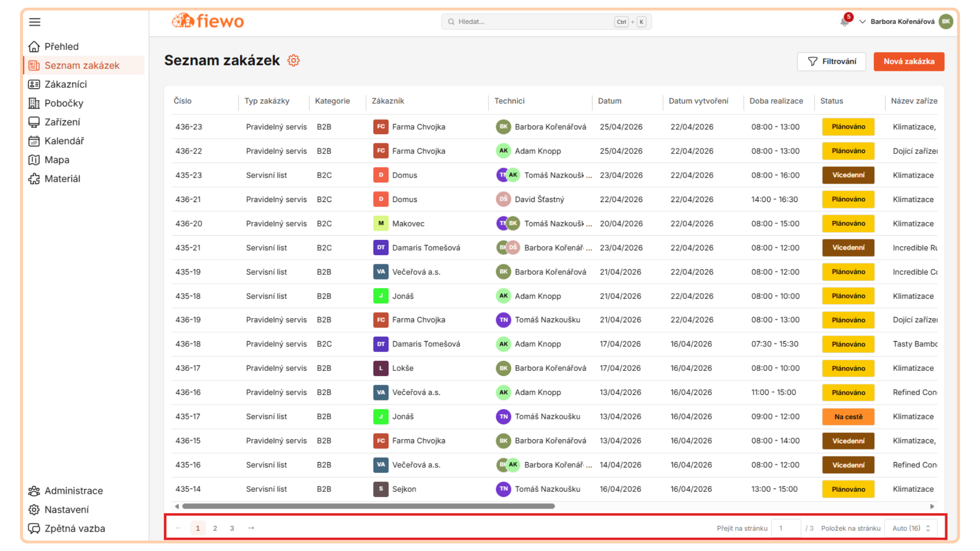Open Kalendář from the sidebar
Screen dimensions: 980x551
(x=64, y=141)
